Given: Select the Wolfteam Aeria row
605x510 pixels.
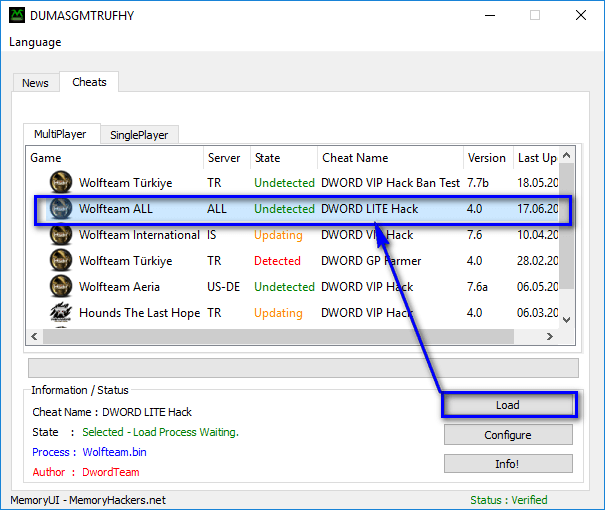Looking at the screenshot, I should tap(303, 287).
